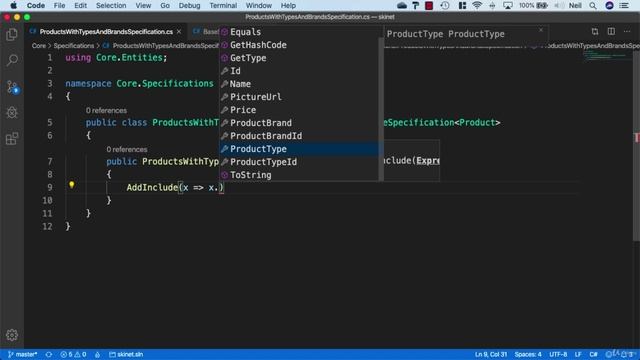
Task: Choose GetType from the suggestion list
Action: pos(299,58)
